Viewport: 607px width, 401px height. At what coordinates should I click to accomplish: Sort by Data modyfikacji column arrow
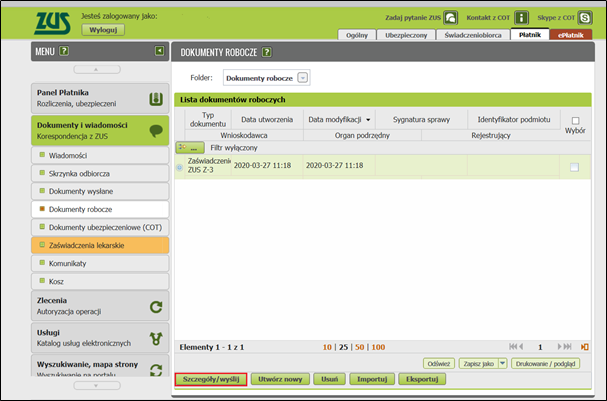(368, 120)
